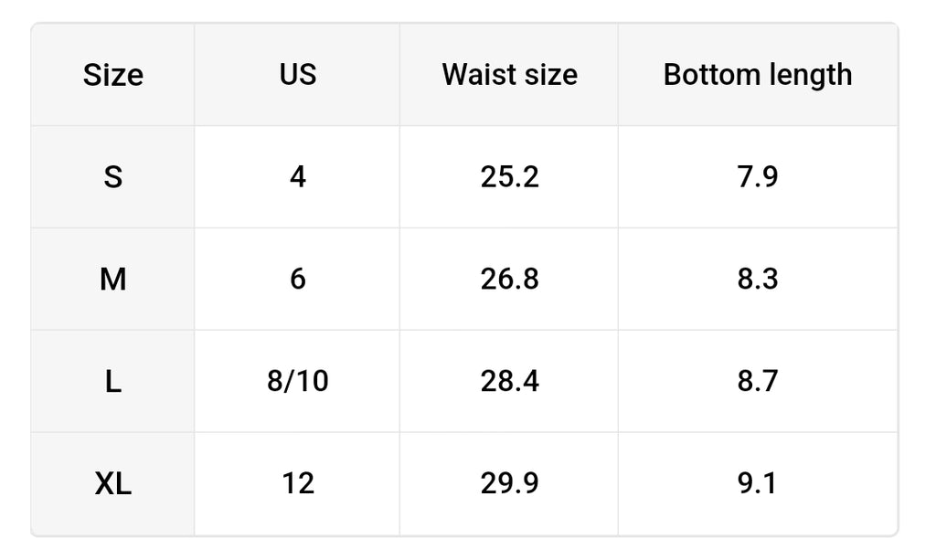Screen dimensions: 936x560
Task: Click the Bottom length column header
Action: (758, 75)
